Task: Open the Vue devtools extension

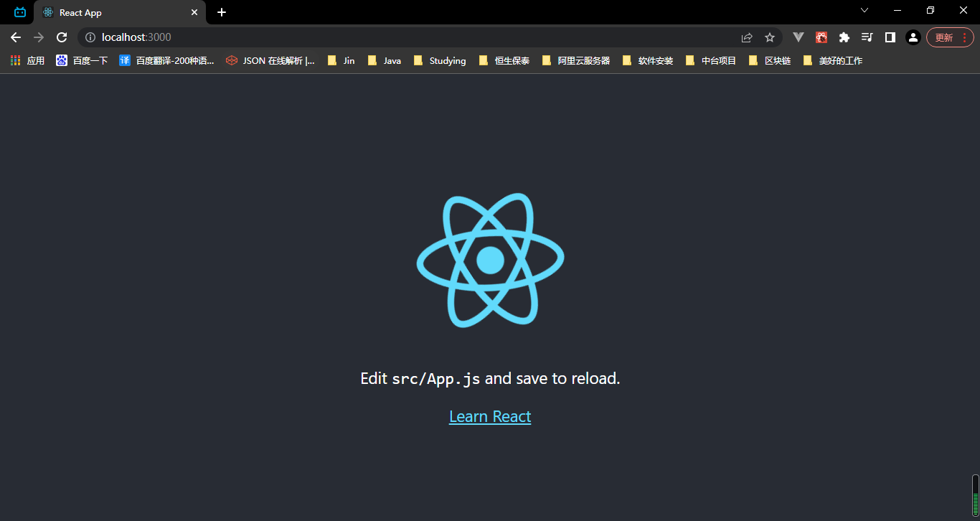Action: (x=798, y=37)
